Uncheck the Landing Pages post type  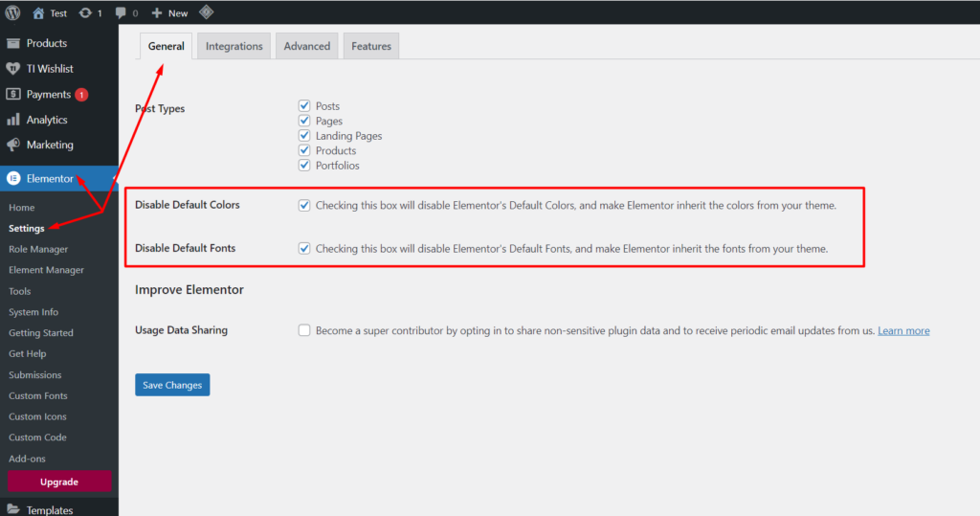coord(304,136)
